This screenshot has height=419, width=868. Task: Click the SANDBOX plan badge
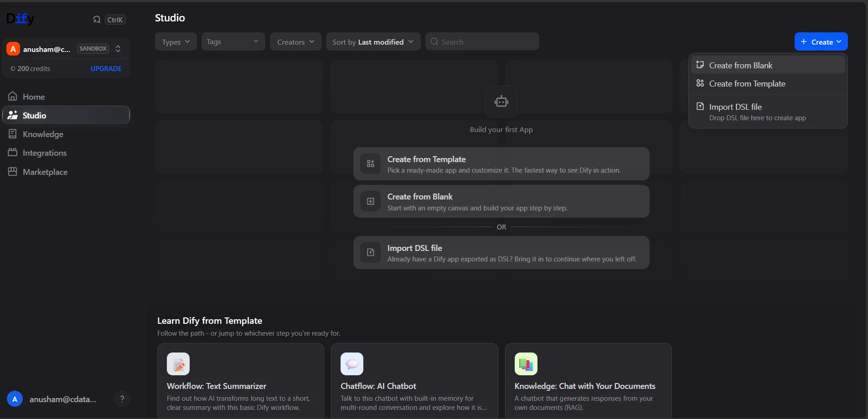(x=93, y=49)
